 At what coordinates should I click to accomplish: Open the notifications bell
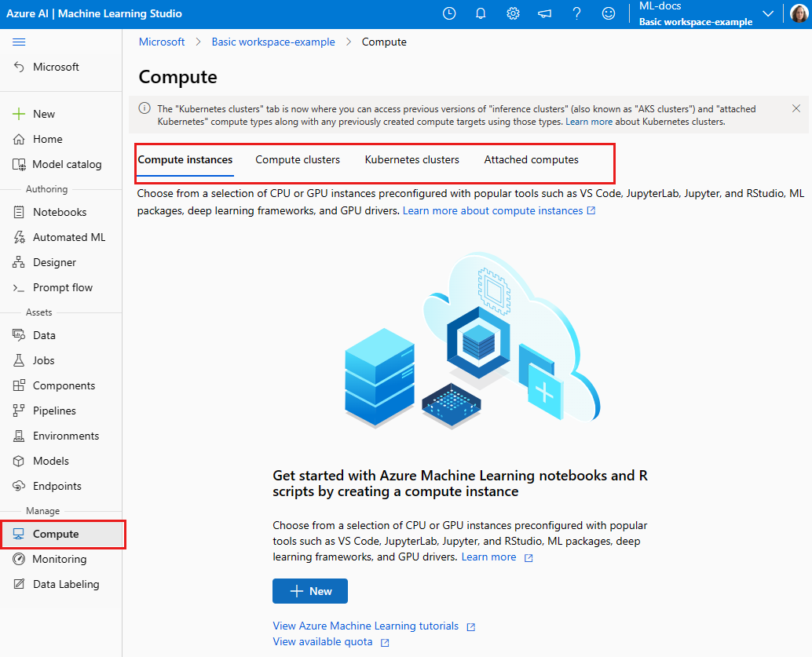tap(481, 13)
